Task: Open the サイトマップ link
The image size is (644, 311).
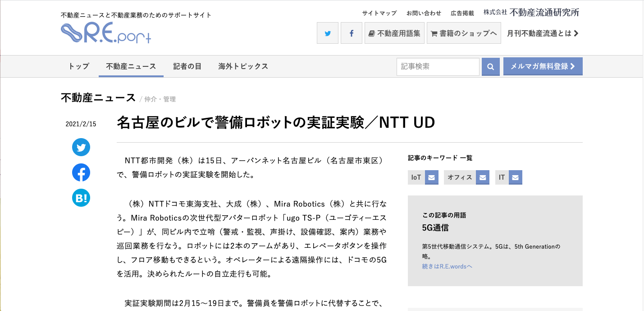Action: click(379, 13)
